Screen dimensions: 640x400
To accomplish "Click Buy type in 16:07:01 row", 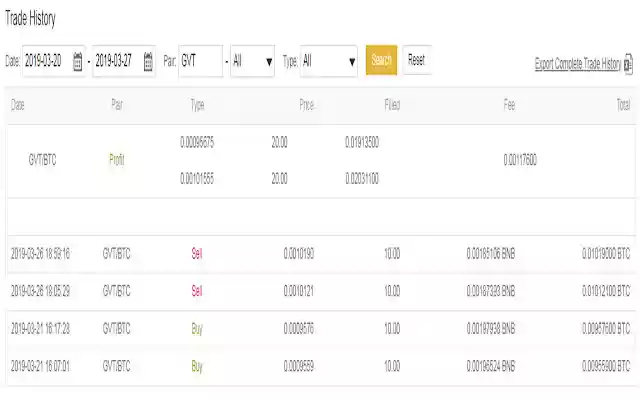I will point(197,366).
